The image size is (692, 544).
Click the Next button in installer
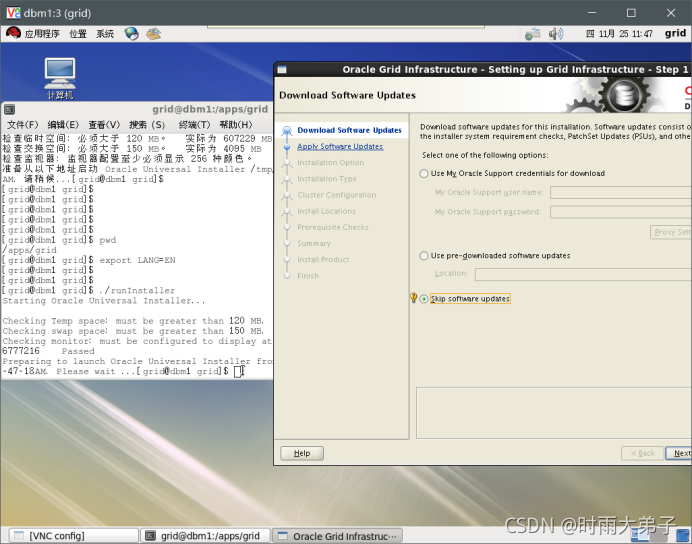(x=679, y=453)
